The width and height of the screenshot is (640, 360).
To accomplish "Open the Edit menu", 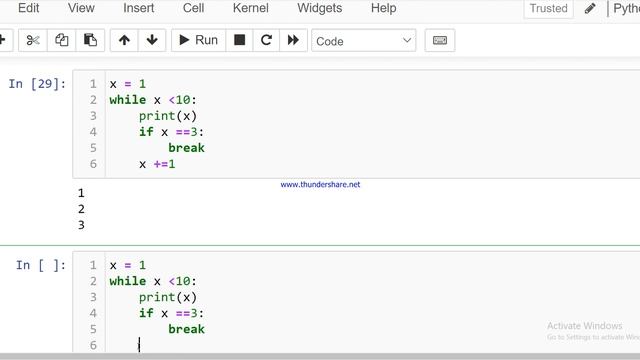I will click(x=29, y=8).
